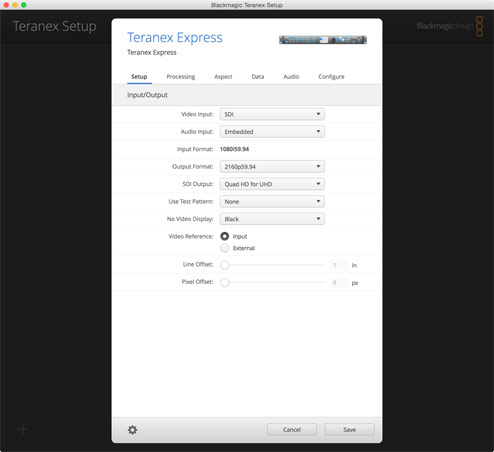Image resolution: width=494 pixels, height=452 pixels.
Task: Click the Cancel button
Action: [x=292, y=430]
